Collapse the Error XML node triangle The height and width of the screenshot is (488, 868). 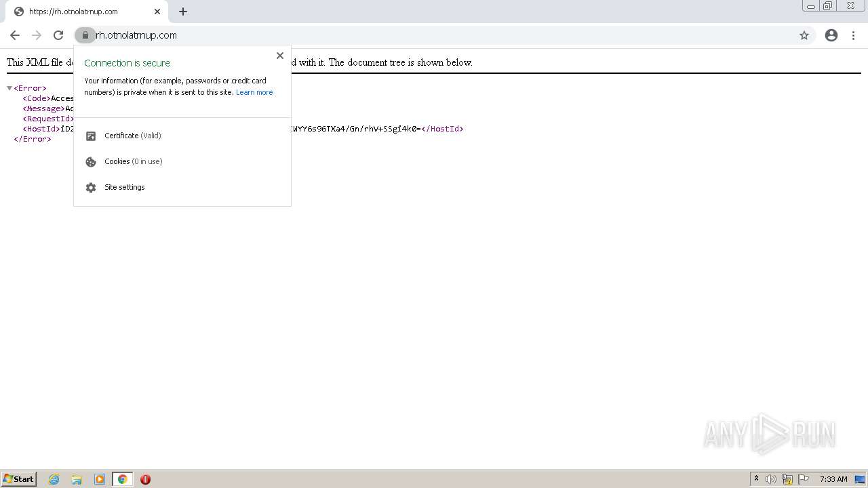pos(9,88)
